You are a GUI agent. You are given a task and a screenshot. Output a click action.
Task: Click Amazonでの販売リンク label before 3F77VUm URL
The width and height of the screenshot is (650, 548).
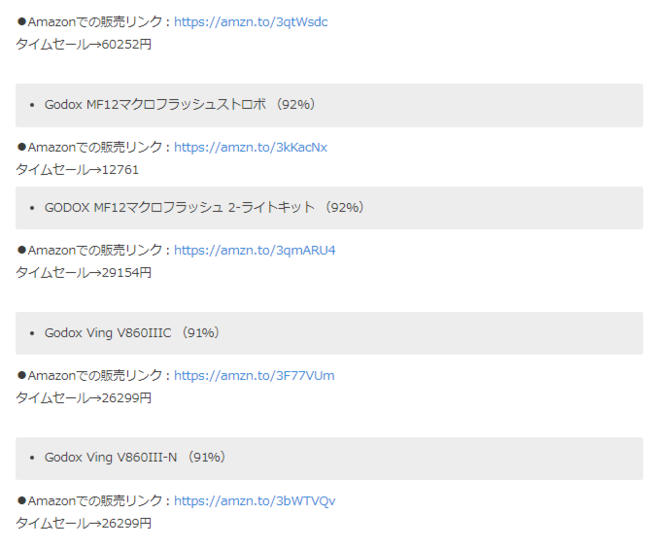pos(94,376)
